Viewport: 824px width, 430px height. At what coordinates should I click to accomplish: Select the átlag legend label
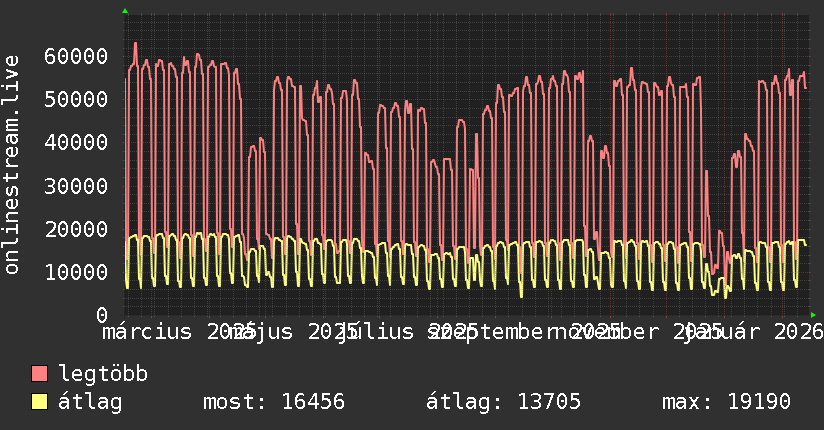point(90,402)
